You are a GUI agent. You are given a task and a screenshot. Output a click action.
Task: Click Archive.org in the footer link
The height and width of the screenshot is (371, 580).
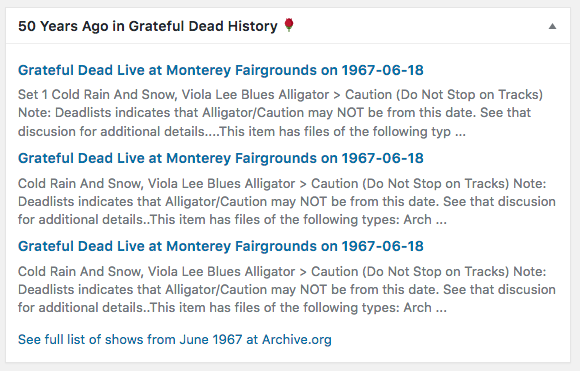[297, 340]
